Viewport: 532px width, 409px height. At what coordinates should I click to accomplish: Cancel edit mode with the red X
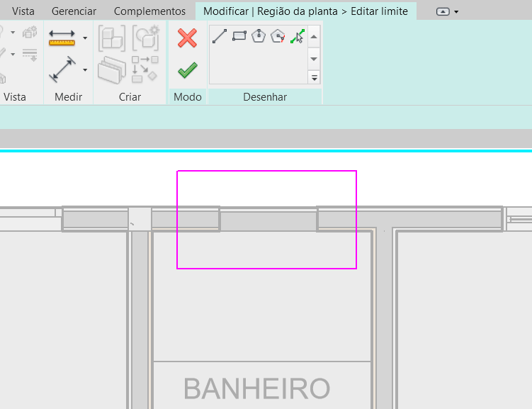[187, 38]
